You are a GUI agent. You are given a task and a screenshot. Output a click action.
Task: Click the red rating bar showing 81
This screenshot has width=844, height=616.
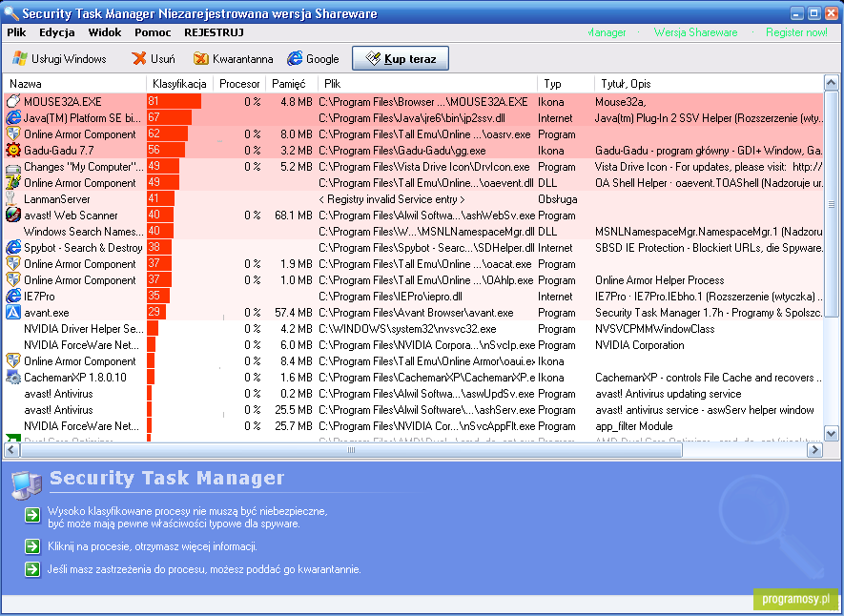click(174, 101)
